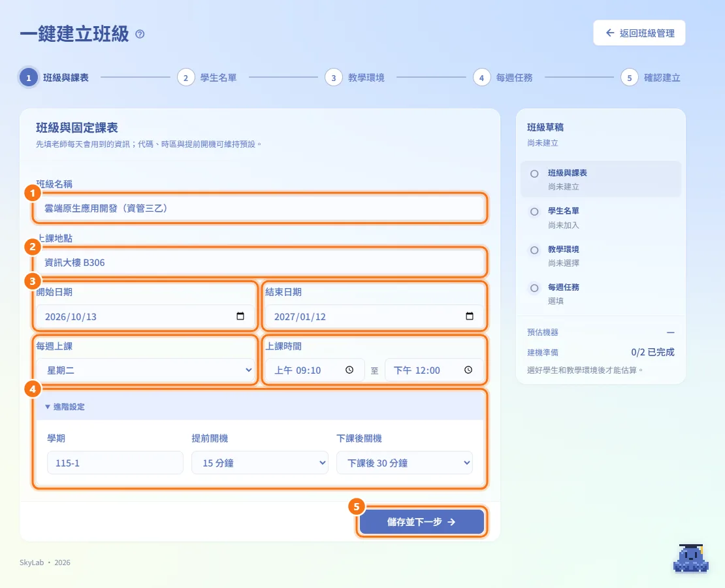The width and height of the screenshot is (725, 588).
Task: Select the 每週任務 status circle in draft panel
Action: pos(534,288)
